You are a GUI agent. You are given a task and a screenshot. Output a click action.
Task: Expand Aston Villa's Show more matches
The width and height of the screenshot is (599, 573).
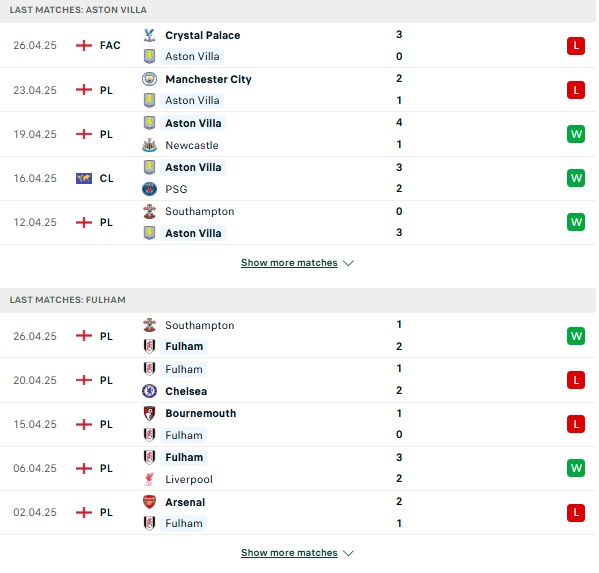(289, 263)
